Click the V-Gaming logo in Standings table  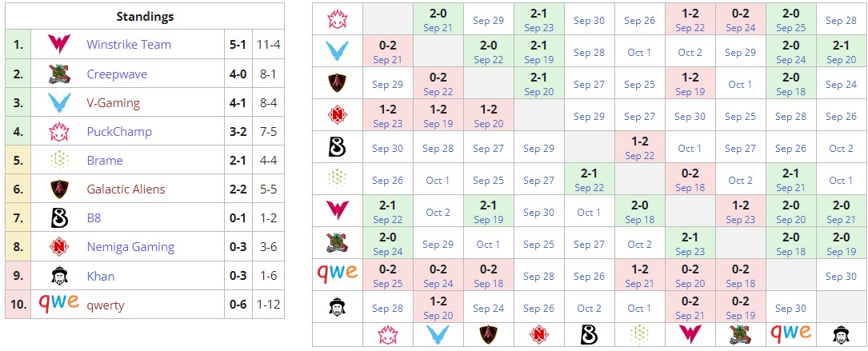[x=58, y=103]
